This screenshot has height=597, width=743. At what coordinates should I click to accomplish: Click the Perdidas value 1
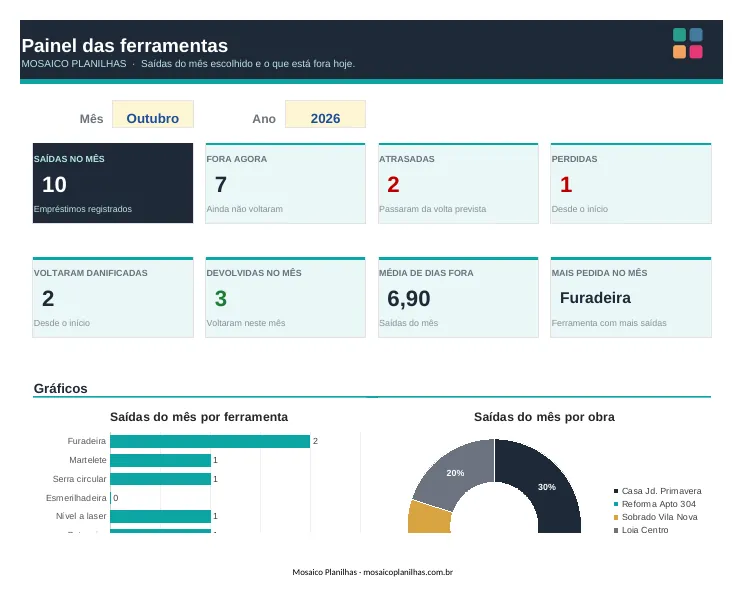[566, 185]
